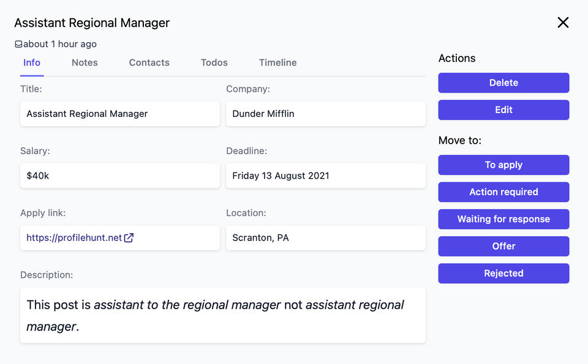Click the Description text box
This screenshot has height=364, width=588.
[223, 315]
